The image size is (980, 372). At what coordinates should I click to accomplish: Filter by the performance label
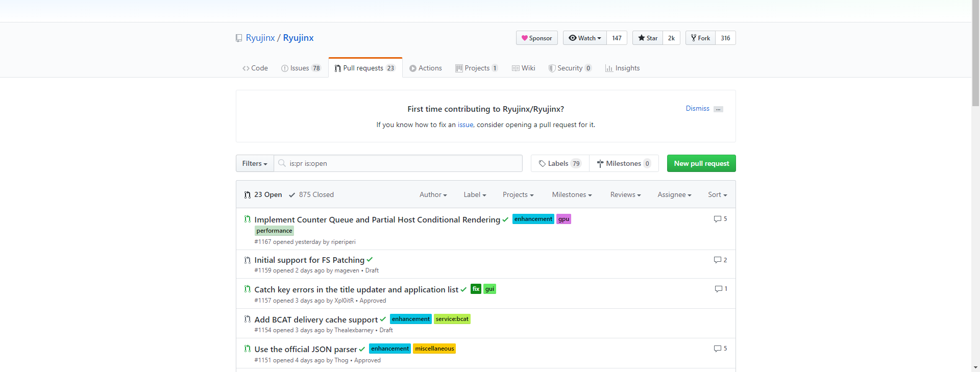coord(274,231)
